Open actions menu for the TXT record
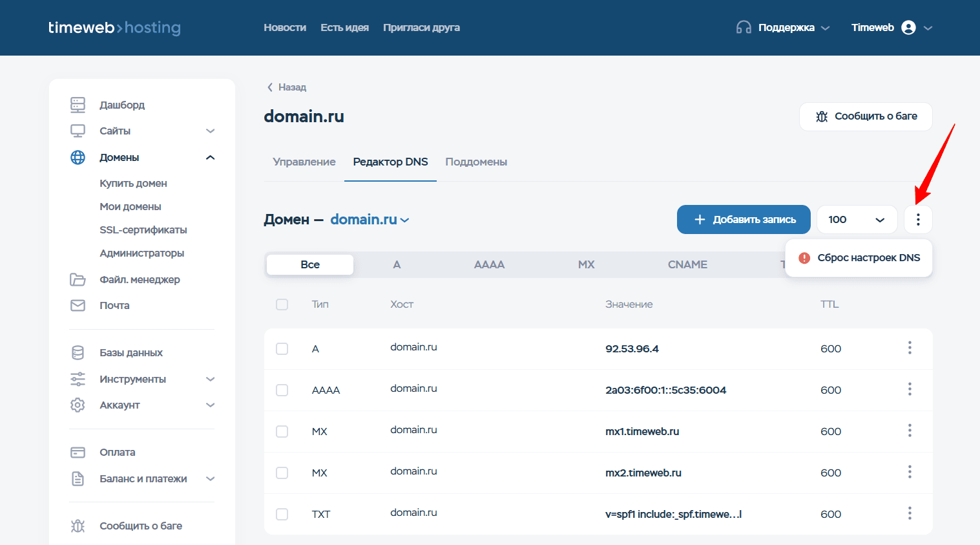 (910, 513)
